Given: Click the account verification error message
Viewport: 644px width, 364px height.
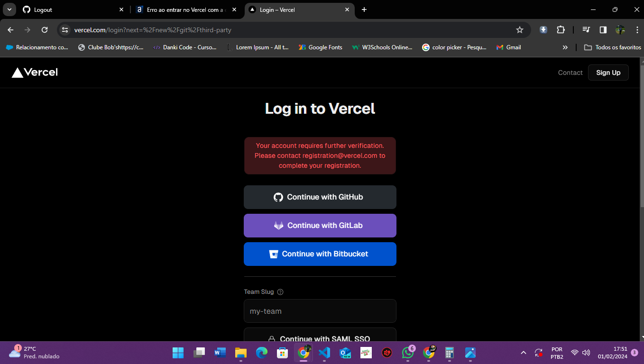Looking at the screenshot, I should tap(320, 156).
